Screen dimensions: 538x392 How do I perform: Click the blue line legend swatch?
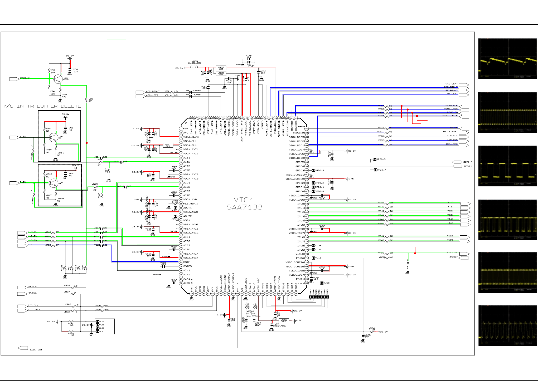[x=73, y=39]
